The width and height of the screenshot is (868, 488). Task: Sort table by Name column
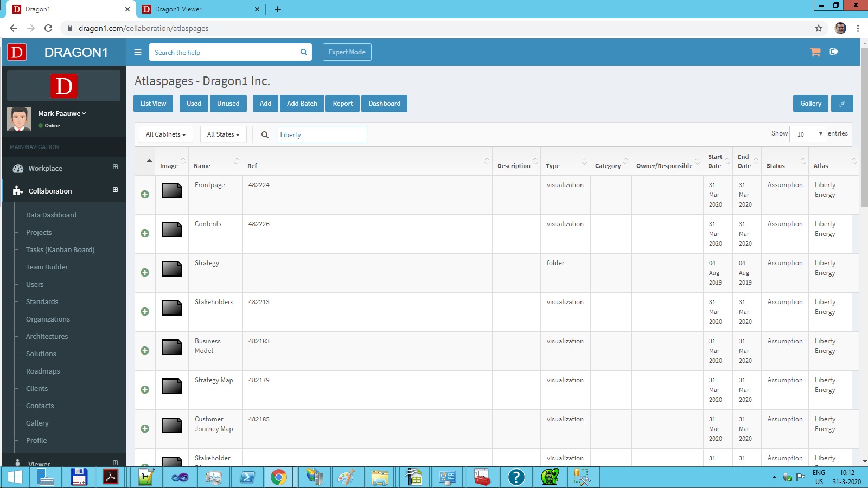215,162
